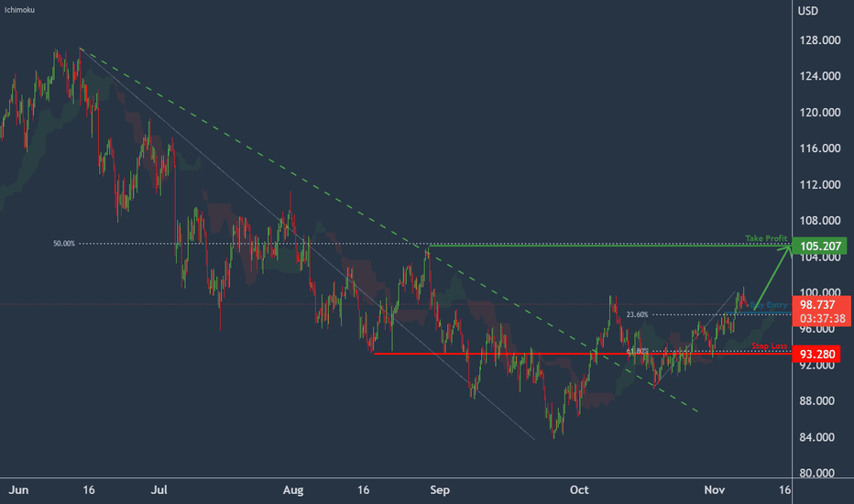Click the Oct date on time axis
854x504 pixels.
[x=579, y=490]
